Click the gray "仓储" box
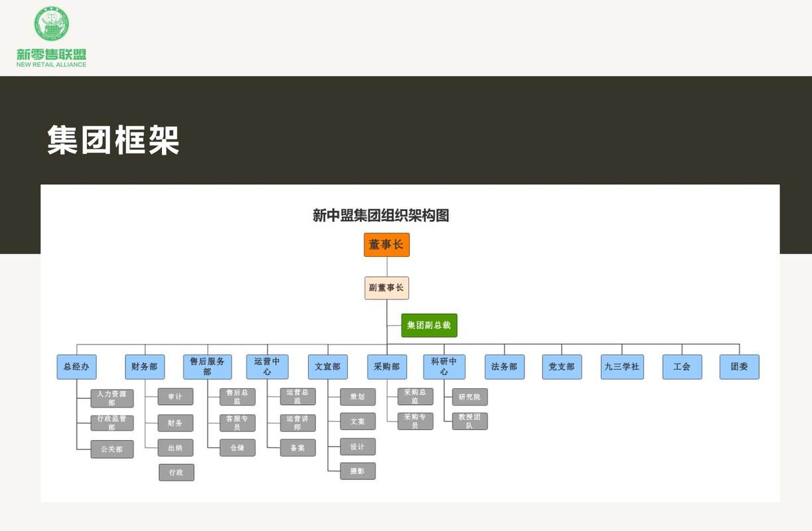The height and width of the screenshot is (531, 812). pyautogui.click(x=238, y=448)
